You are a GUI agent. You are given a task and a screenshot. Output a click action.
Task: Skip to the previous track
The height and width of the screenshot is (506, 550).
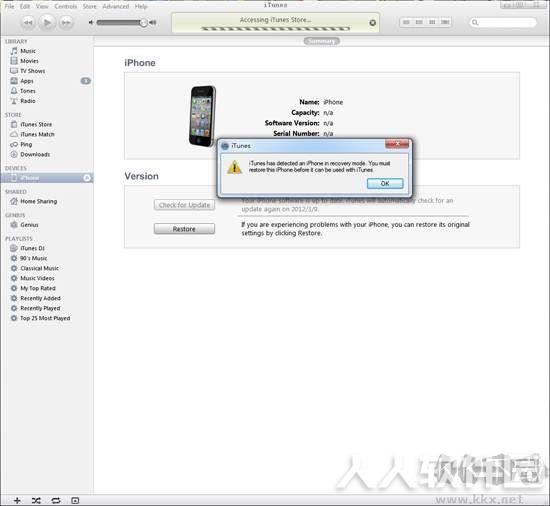click(28, 23)
